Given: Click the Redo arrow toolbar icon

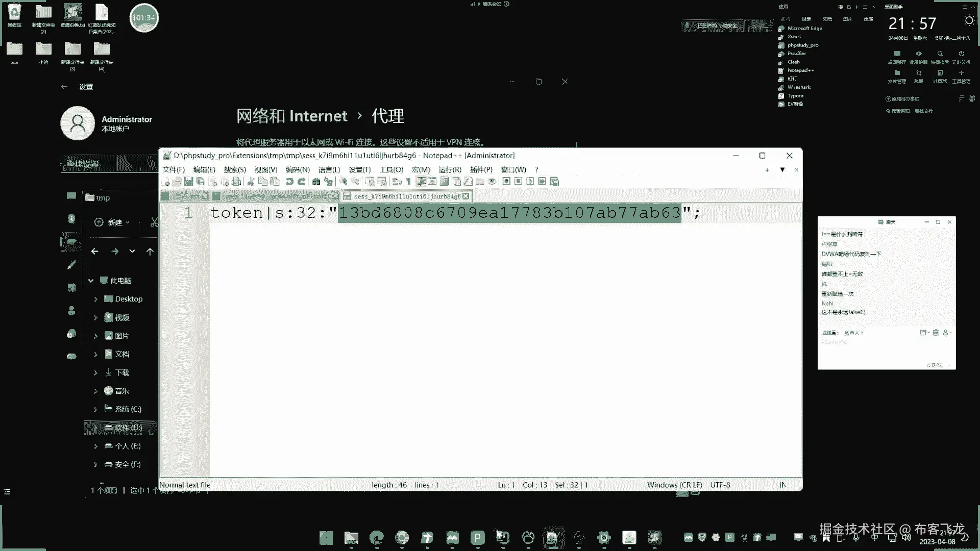Looking at the screenshot, I should [302, 182].
